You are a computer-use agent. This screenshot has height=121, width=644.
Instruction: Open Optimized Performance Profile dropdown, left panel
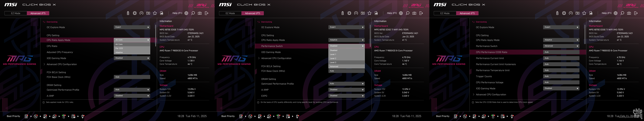[132, 90]
